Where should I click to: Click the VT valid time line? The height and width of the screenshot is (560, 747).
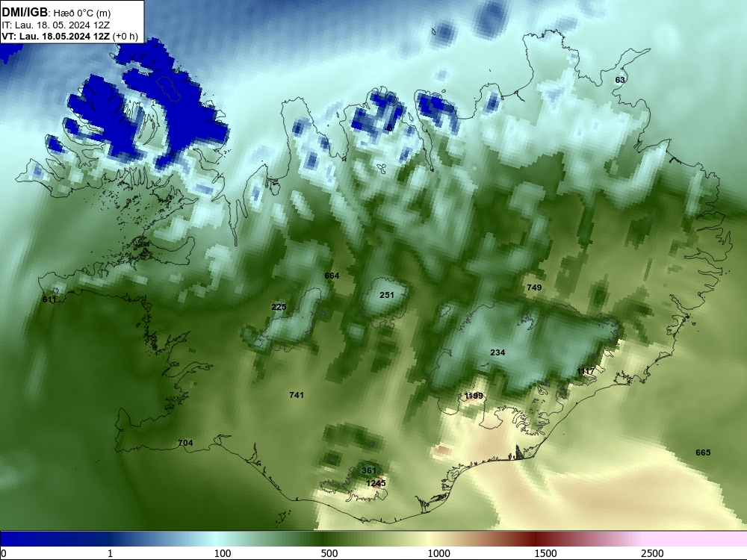tap(69, 36)
